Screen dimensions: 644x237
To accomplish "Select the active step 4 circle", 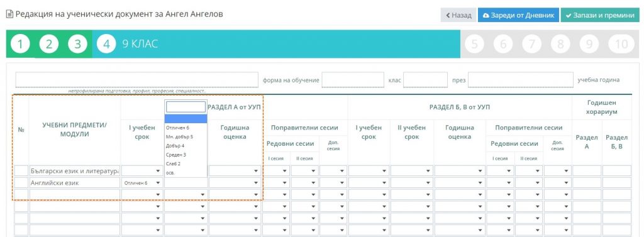I will [107, 44].
